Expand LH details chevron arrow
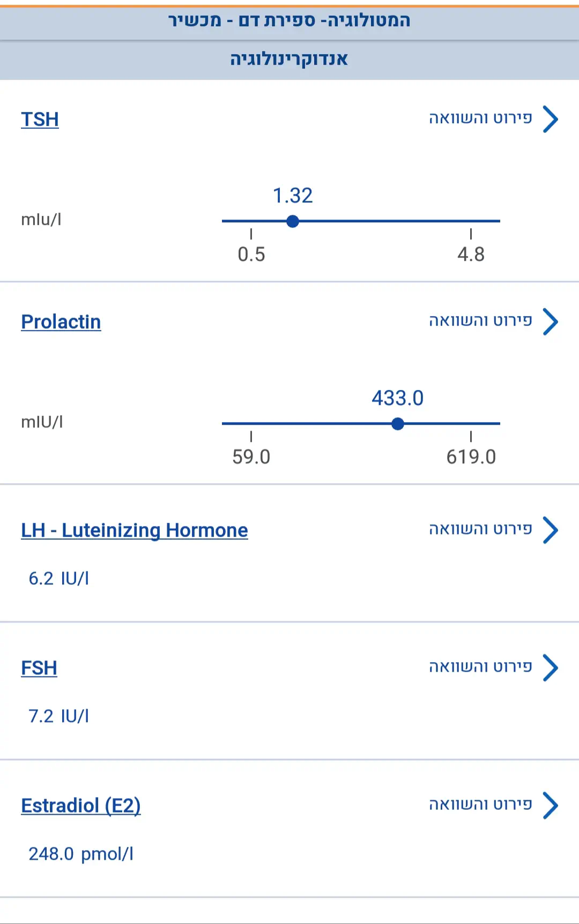 (550, 530)
